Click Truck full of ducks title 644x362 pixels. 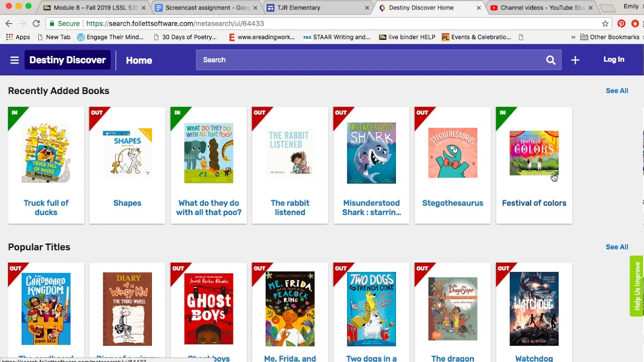tap(46, 208)
